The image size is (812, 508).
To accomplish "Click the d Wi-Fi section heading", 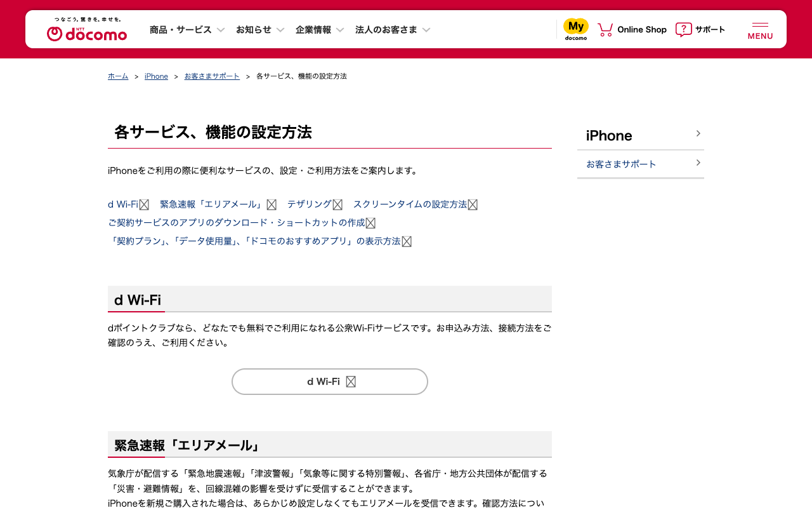I will pyautogui.click(x=138, y=300).
